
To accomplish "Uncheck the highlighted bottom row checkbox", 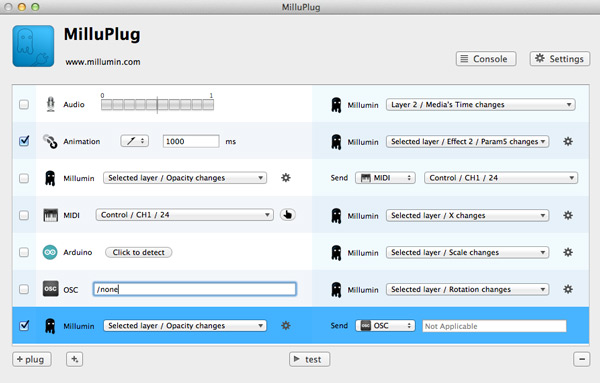I will [24, 326].
